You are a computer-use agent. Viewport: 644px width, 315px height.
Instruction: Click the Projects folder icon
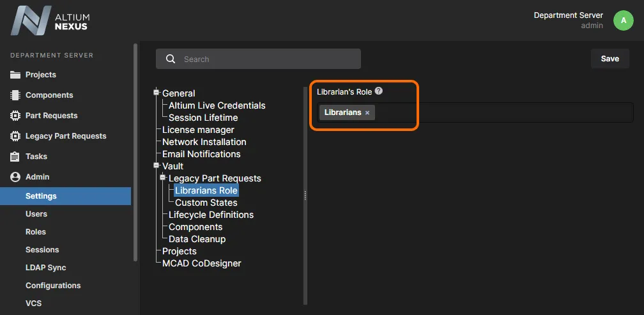pyautogui.click(x=15, y=75)
